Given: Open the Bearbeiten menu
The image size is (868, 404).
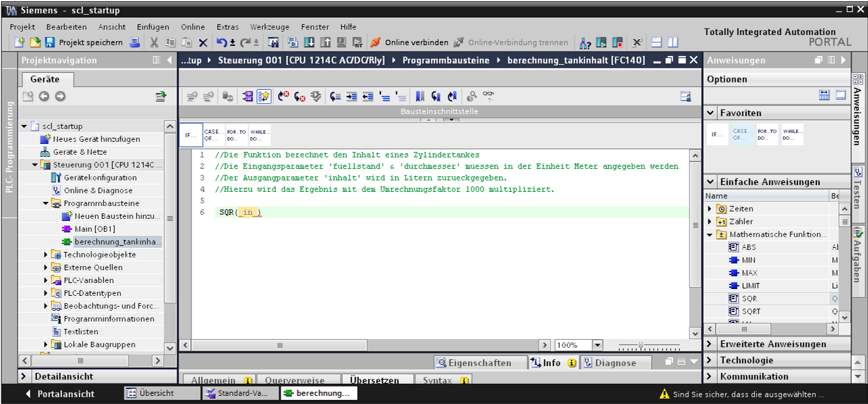Looking at the screenshot, I should 66,27.
